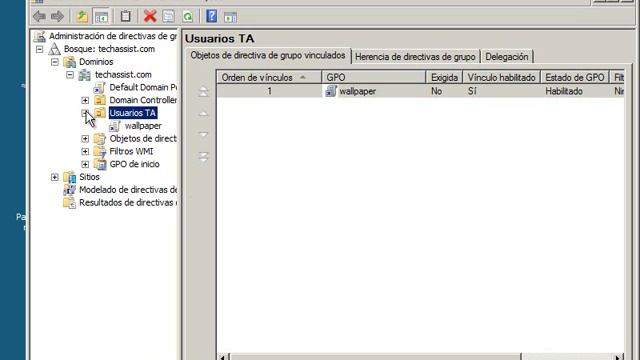Image resolution: width=640 pixels, height=360 pixels.
Task: Toggle the show/hide console tree icon
Action: point(101,16)
